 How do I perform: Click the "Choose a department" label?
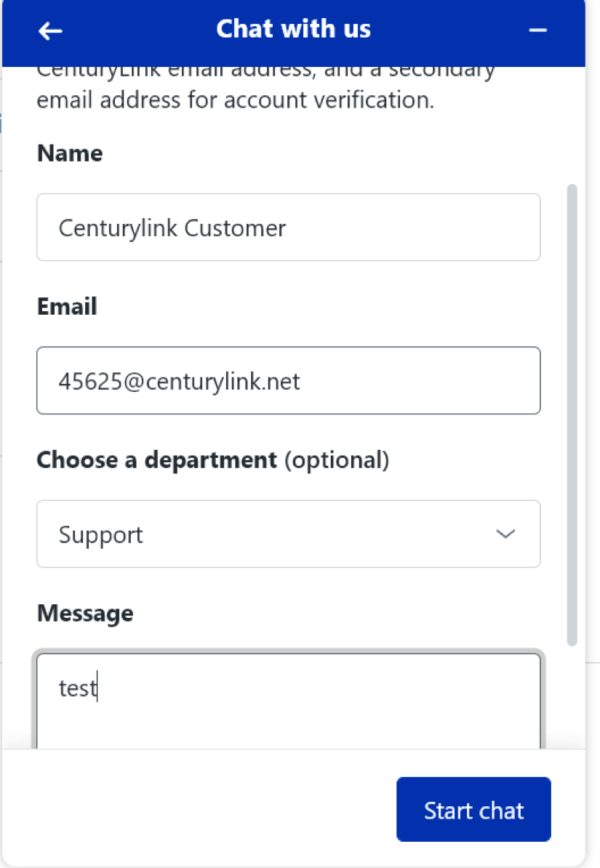[213, 460]
